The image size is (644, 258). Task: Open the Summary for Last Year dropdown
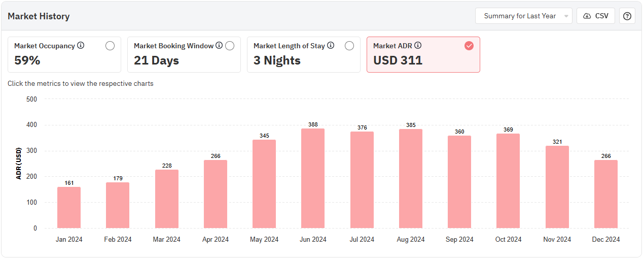pos(520,16)
